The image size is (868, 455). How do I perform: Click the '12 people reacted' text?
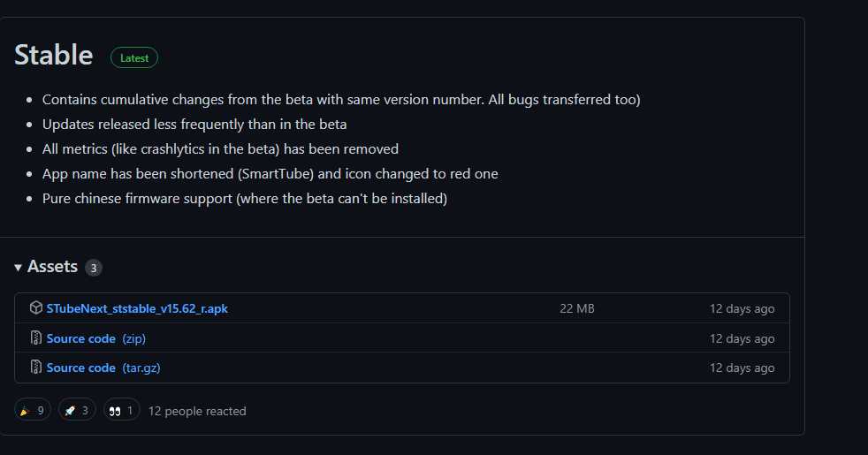click(197, 411)
